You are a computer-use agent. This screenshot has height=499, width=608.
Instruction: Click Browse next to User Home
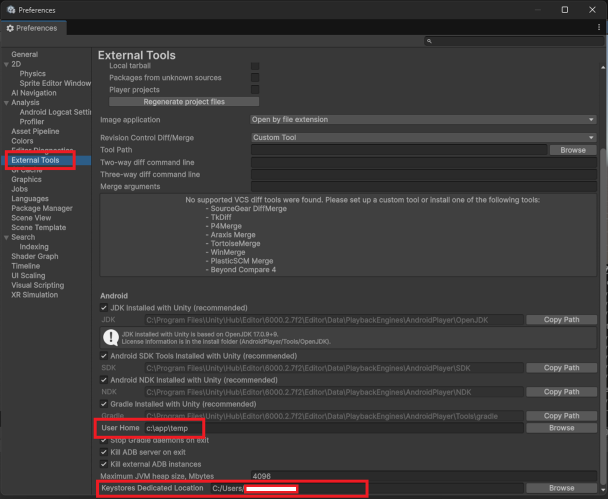point(561,428)
